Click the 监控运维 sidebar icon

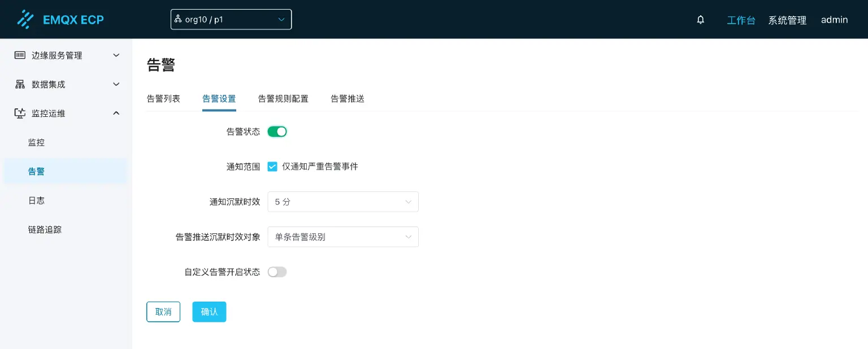click(20, 113)
